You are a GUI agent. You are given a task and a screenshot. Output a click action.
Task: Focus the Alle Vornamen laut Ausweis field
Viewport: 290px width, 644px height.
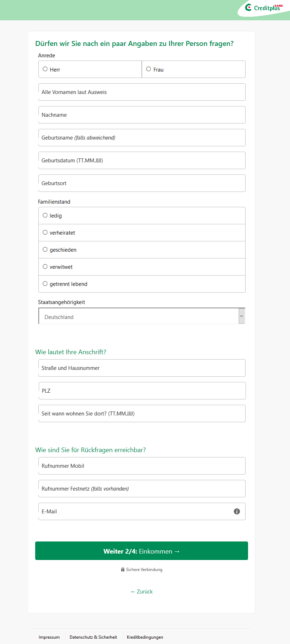[x=142, y=92]
